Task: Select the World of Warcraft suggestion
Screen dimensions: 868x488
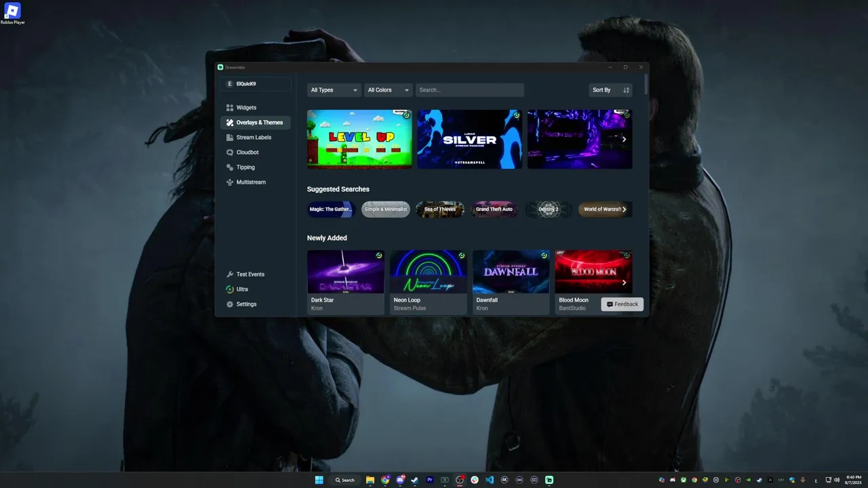Action: (x=603, y=209)
